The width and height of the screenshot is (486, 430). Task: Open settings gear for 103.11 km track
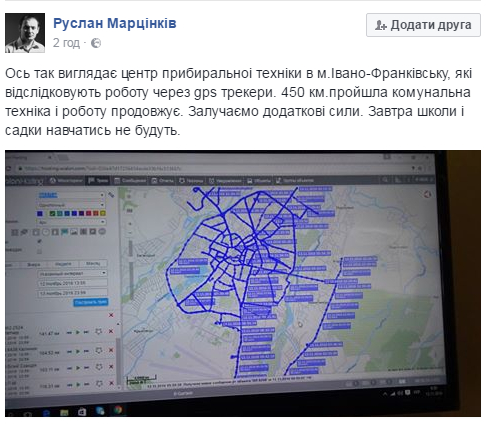99,367
